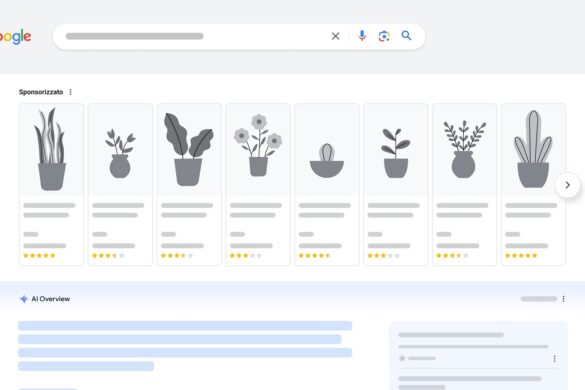Open the tall striped cactus product image
The height and width of the screenshot is (390, 585).
[533, 149]
